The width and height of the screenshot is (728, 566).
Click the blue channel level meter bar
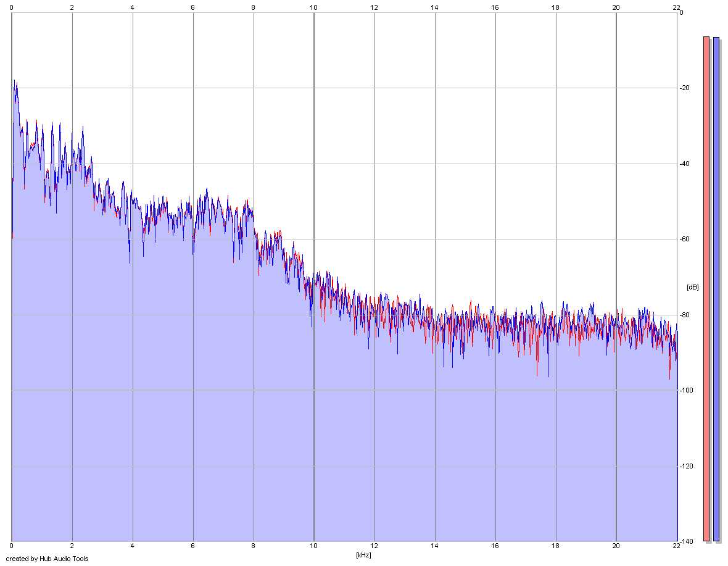[716, 289]
